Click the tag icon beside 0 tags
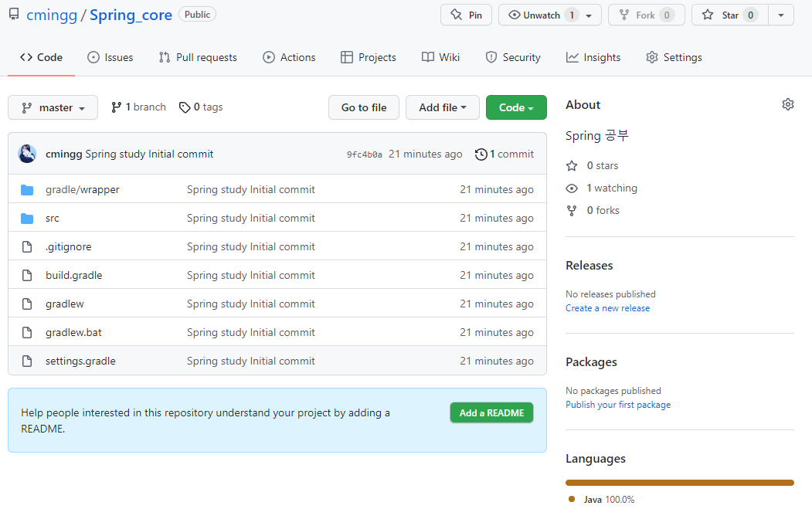 point(185,107)
